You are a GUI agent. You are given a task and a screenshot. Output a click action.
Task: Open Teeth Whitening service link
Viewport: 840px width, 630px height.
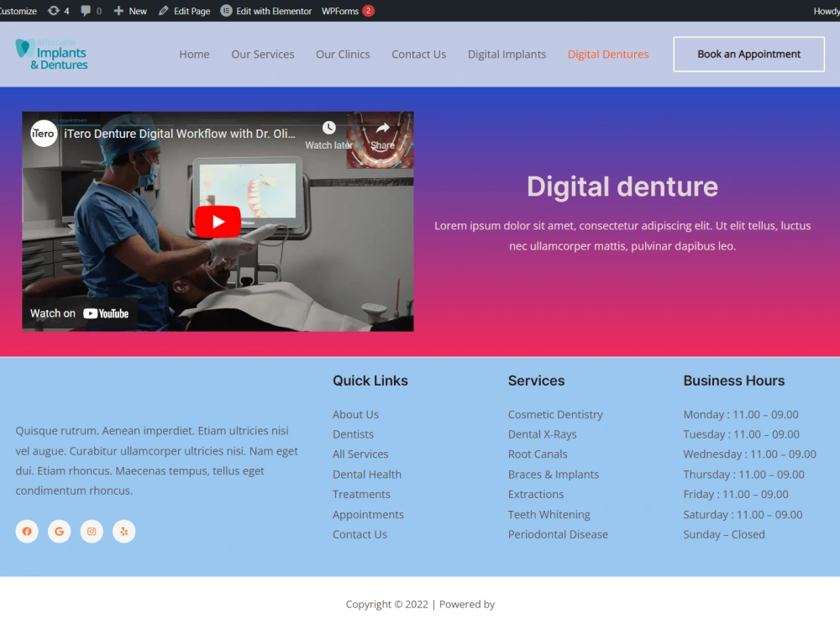pyautogui.click(x=549, y=515)
